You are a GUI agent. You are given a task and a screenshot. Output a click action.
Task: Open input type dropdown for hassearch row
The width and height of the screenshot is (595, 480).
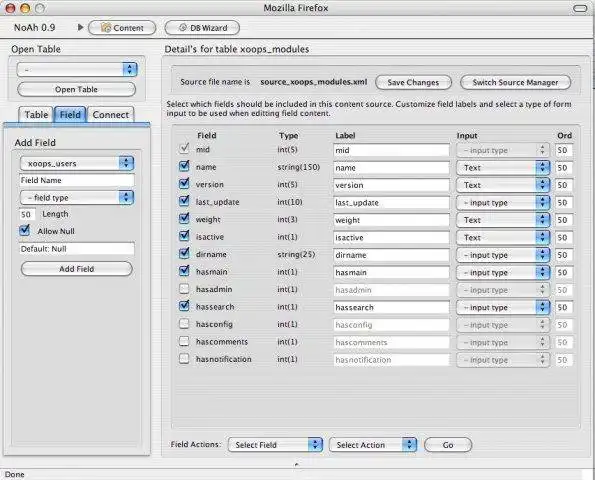coord(502,307)
